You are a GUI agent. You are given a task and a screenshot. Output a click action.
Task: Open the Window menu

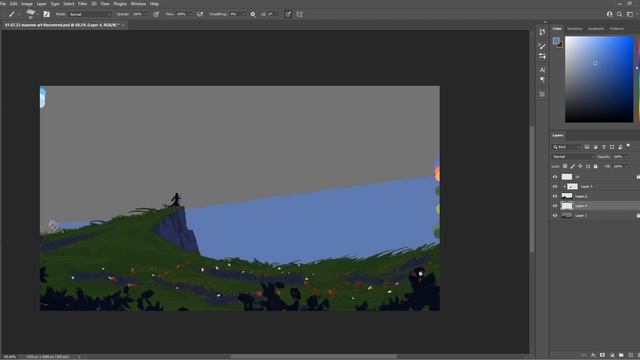(x=138, y=4)
